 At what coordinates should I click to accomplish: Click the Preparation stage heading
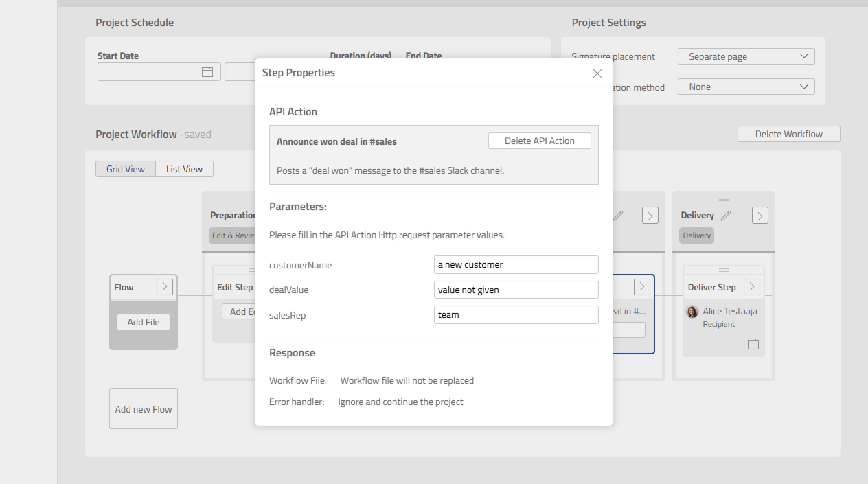tap(233, 216)
